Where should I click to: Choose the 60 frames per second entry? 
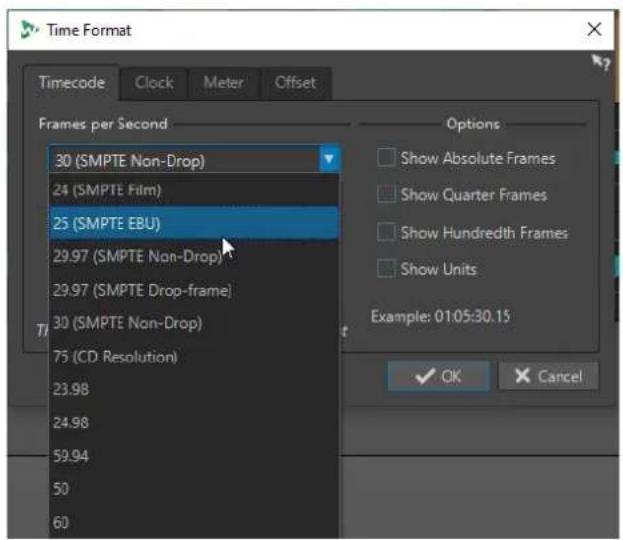(194, 522)
